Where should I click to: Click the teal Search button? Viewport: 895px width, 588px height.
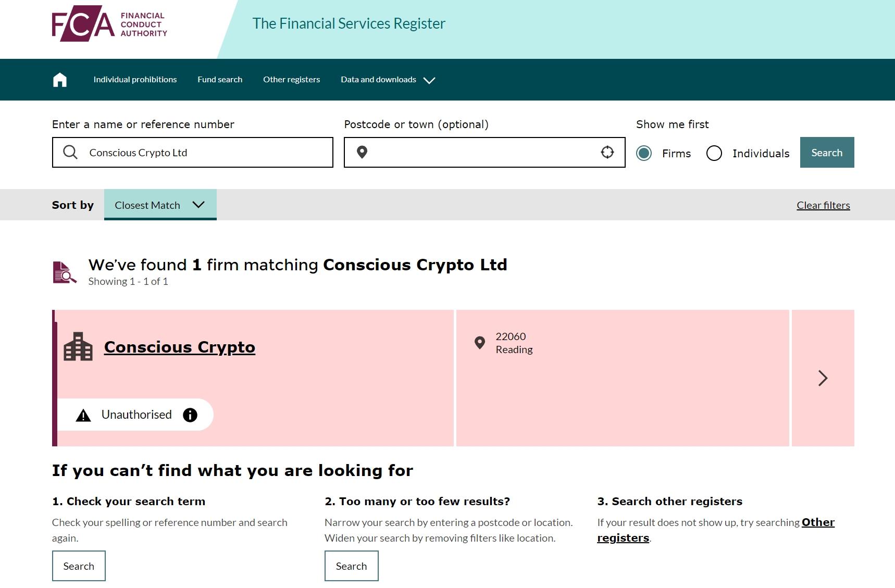[827, 153]
